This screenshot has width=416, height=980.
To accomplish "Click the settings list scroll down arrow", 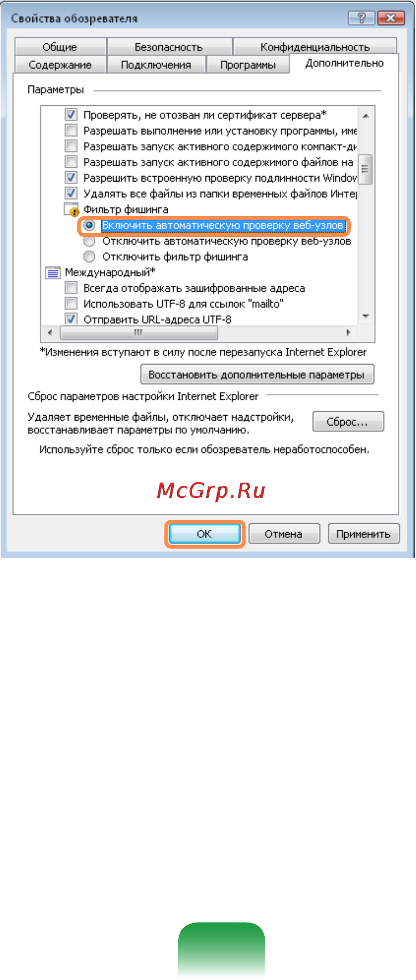I will pos(366,317).
